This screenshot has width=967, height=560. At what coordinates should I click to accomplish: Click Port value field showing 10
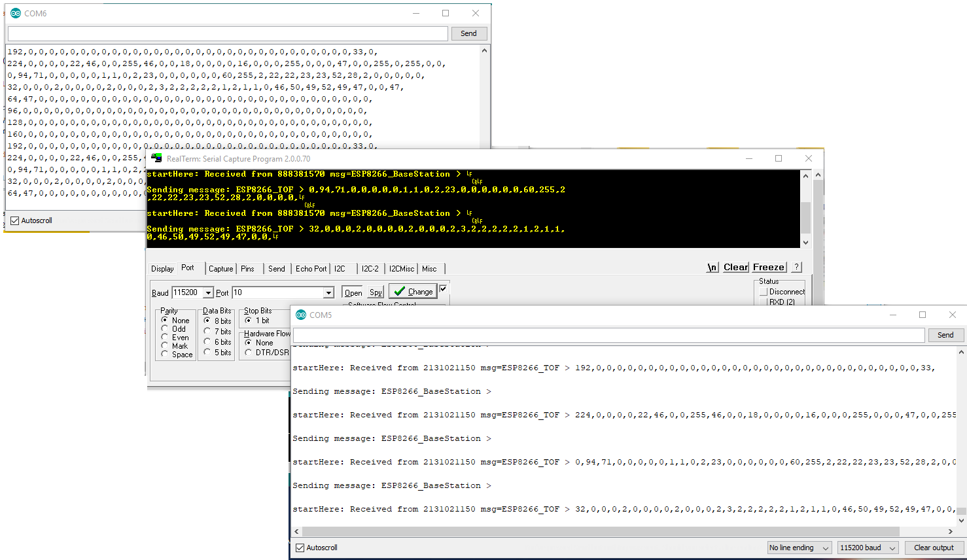coord(277,292)
